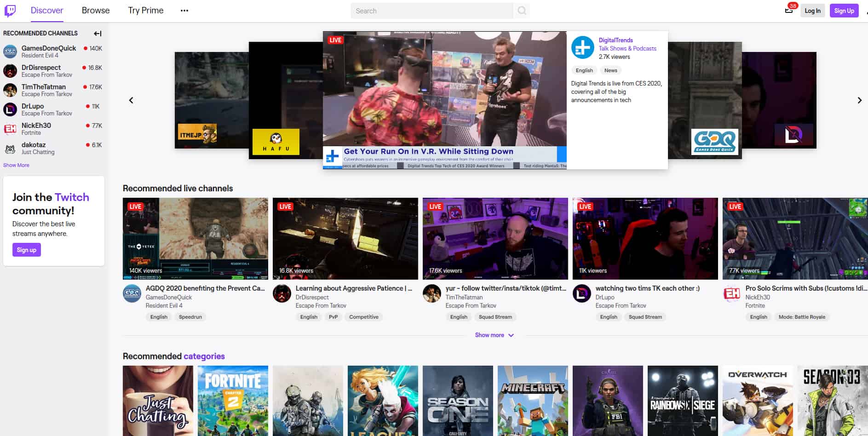Open the TimTheTatman live stream thumbnail
This screenshot has height=436, width=868.
[x=495, y=239]
